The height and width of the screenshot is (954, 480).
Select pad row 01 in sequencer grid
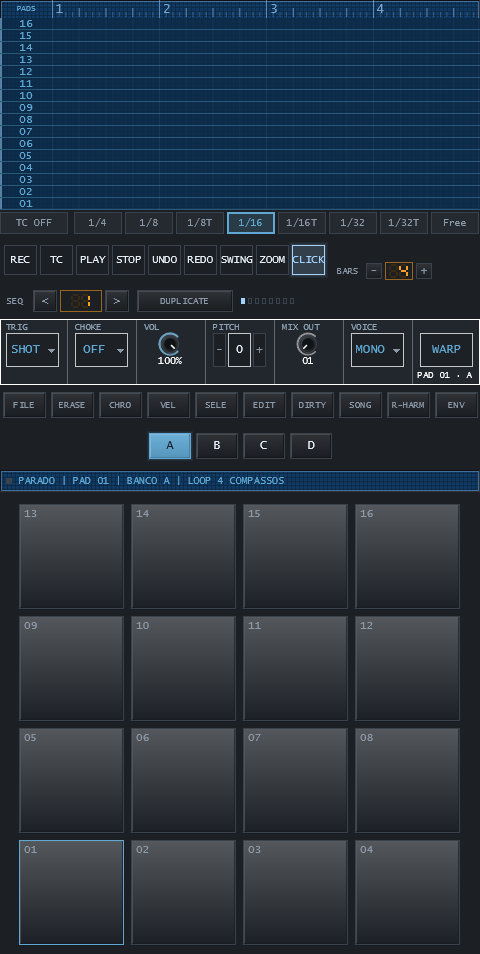[26, 204]
